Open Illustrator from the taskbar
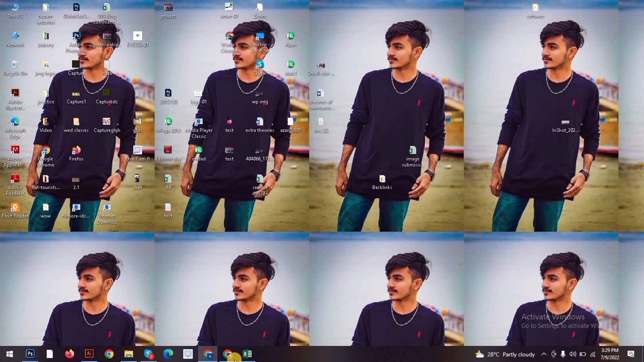Viewport: 644px width, 362px height. [x=89, y=354]
